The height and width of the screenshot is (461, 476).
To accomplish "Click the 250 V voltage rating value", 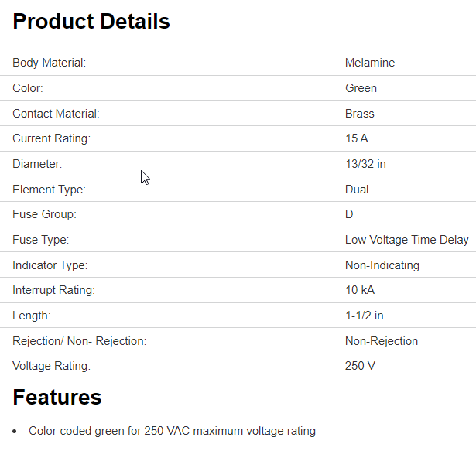I will (360, 366).
